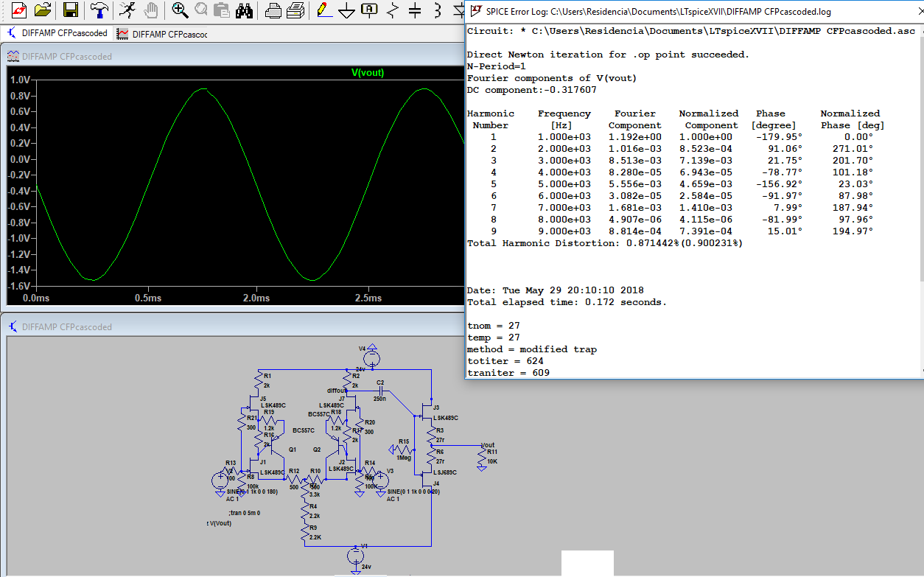Click the ';tran 0 5m 0' directive

point(244,512)
